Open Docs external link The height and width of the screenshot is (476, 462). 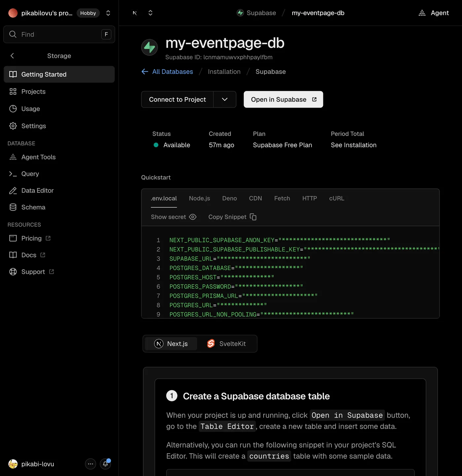[59, 255]
